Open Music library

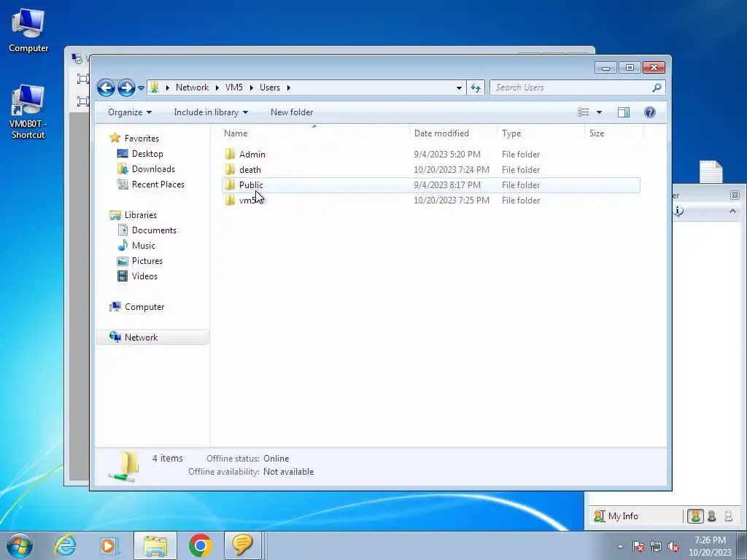pos(144,246)
